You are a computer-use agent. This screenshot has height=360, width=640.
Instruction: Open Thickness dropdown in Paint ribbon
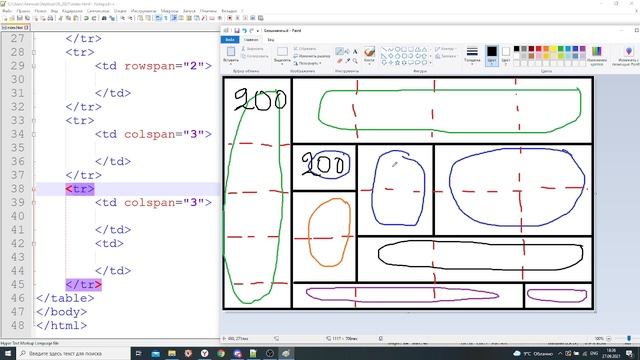coord(472,55)
